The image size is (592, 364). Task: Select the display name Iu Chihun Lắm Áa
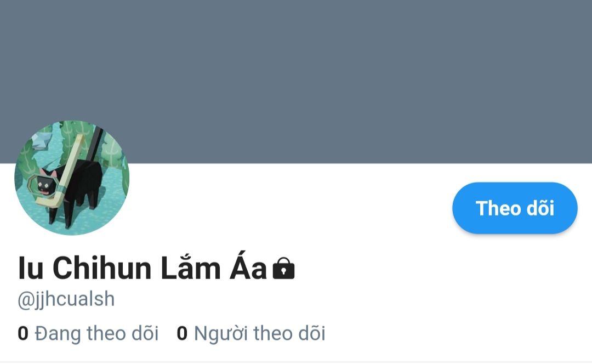coord(143,268)
